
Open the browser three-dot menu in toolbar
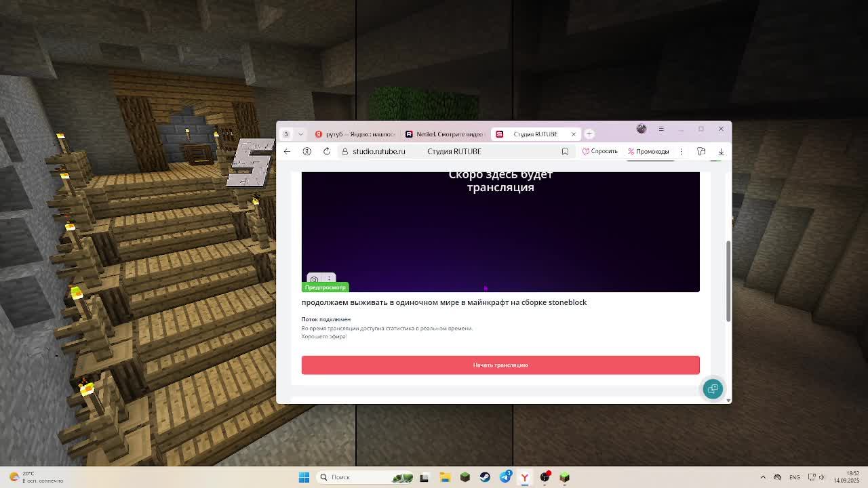(681, 151)
